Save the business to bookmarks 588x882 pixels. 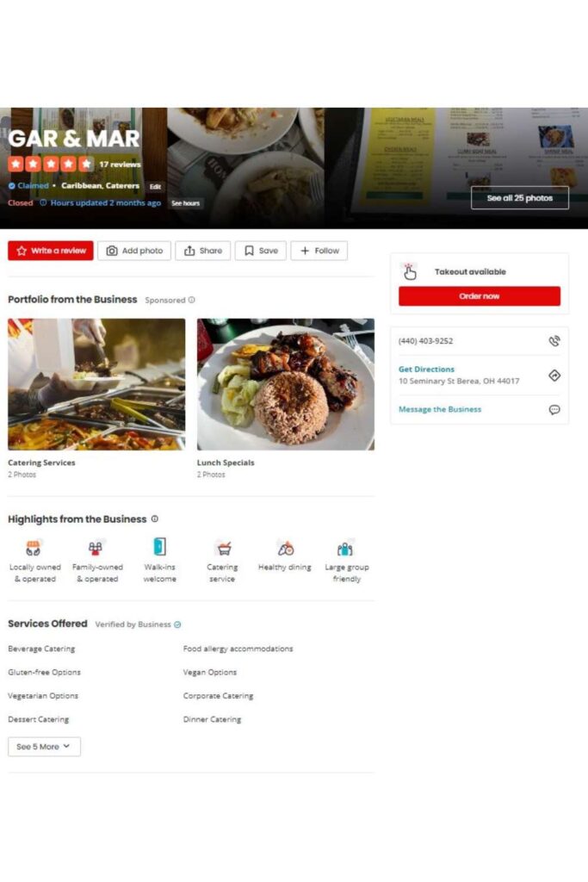261,251
